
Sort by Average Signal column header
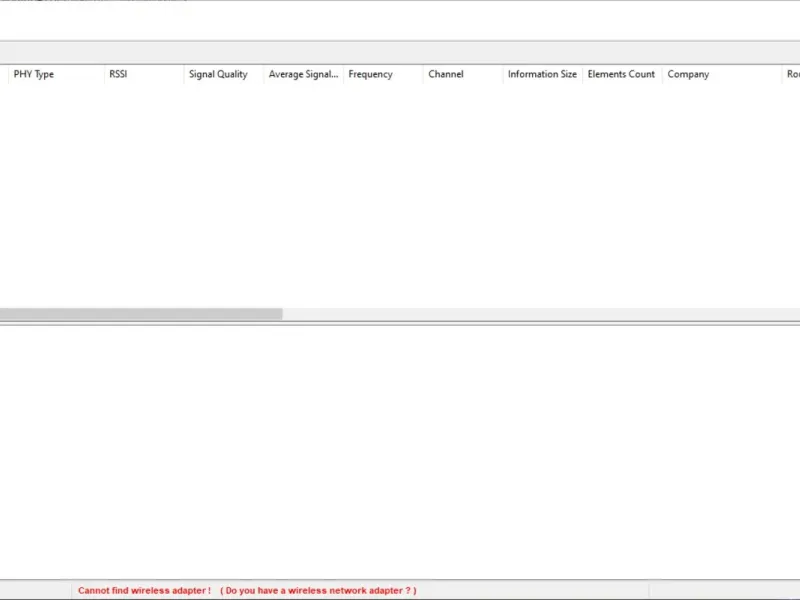[304, 74]
